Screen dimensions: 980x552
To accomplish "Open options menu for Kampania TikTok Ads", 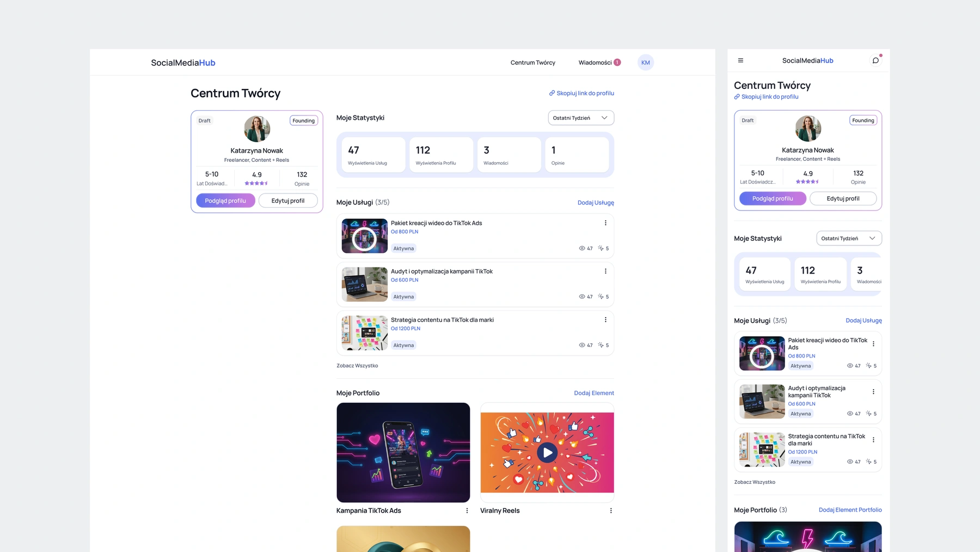I will pyautogui.click(x=467, y=511).
